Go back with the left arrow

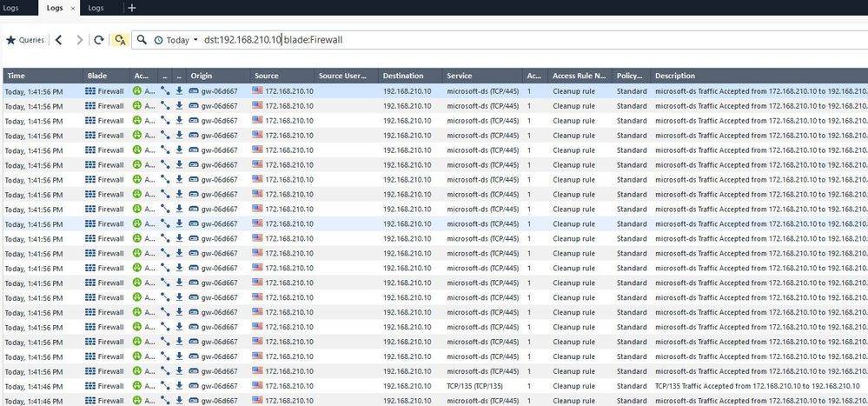pos(58,40)
